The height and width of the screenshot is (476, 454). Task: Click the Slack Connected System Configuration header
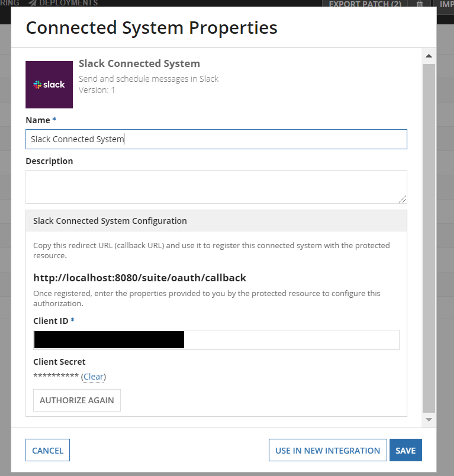pyautogui.click(x=216, y=221)
